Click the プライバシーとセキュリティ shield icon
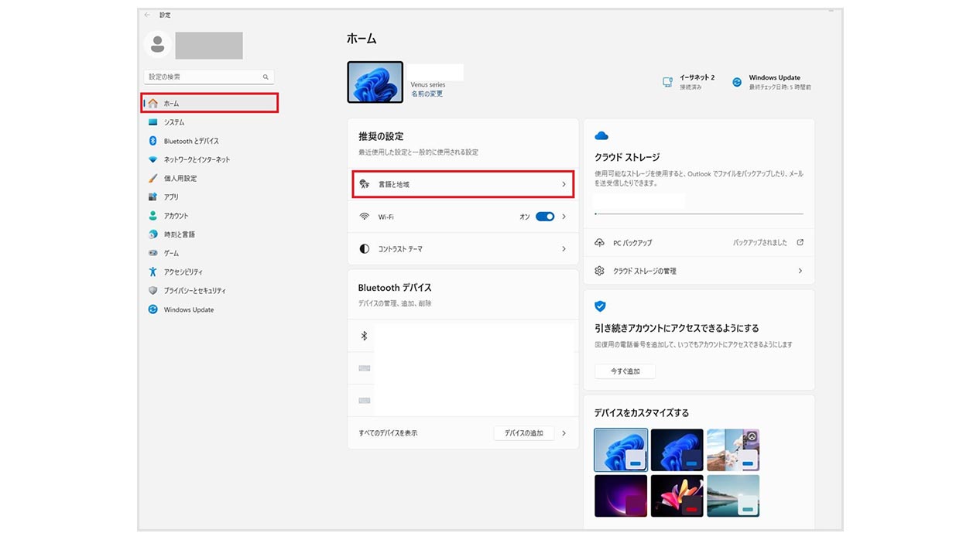The height and width of the screenshot is (540, 980). (x=153, y=291)
